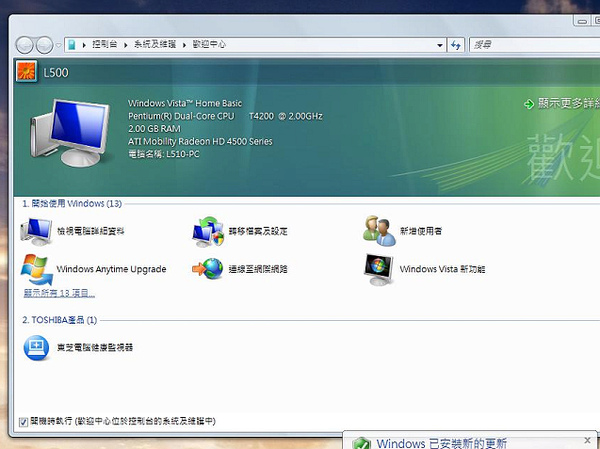Viewport: 600px width, 449px height.
Task: Toggle the run at startup checkbox
Action: (x=23, y=422)
